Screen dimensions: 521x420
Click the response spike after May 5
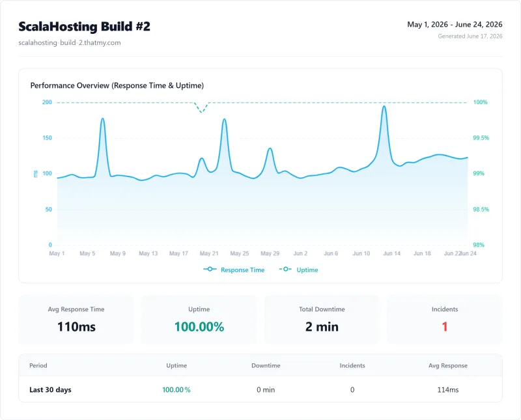coord(103,119)
